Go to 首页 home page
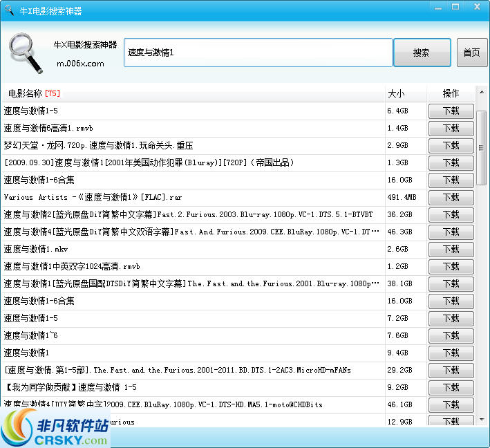The height and width of the screenshot is (448, 490). click(471, 53)
